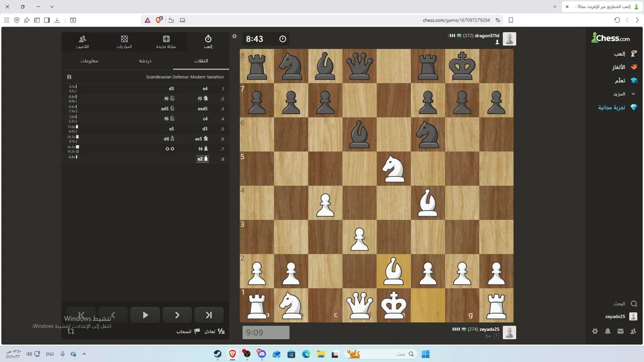644x362 pixels.
Task: Step to previous move button
Action: coord(113,315)
